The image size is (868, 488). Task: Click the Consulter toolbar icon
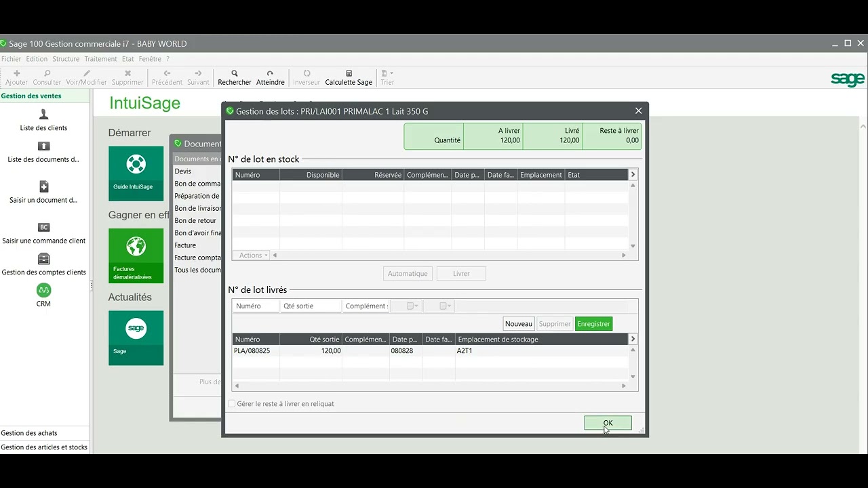[47, 73]
